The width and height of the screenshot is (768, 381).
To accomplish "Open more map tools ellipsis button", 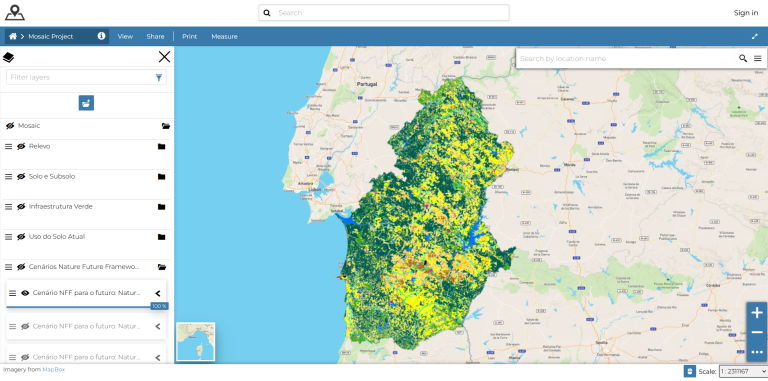I will pyautogui.click(x=757, y=352).
